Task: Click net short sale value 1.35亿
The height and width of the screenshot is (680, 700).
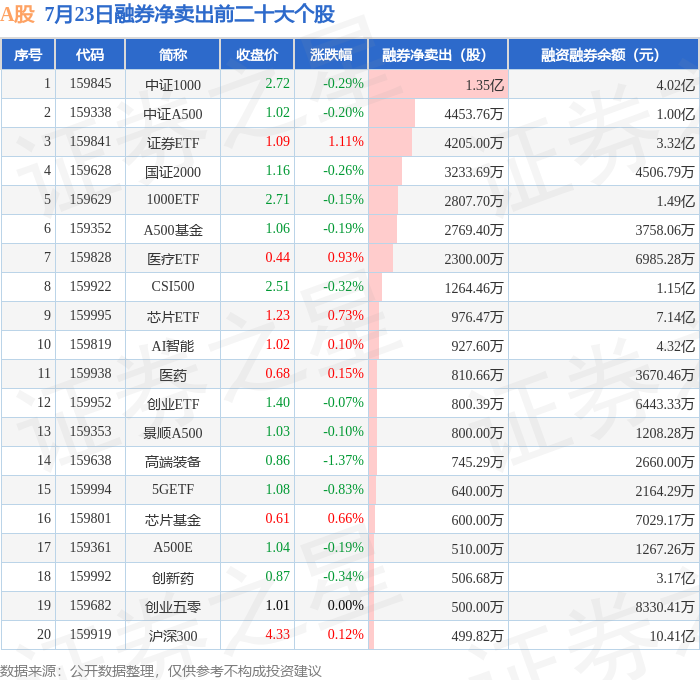Action: pyautogui.click(x=484, y=85)
